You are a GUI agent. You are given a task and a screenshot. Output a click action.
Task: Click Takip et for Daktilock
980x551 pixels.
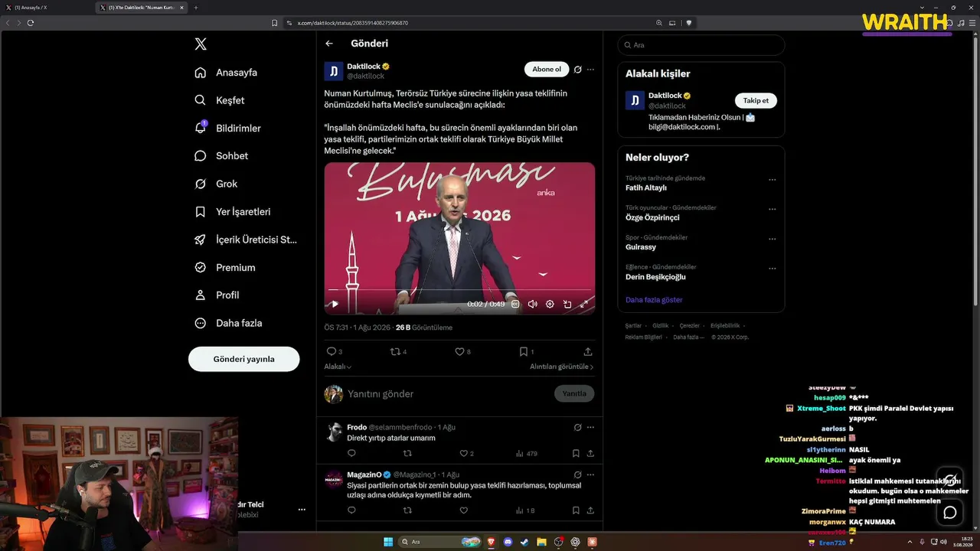point(756,100)
